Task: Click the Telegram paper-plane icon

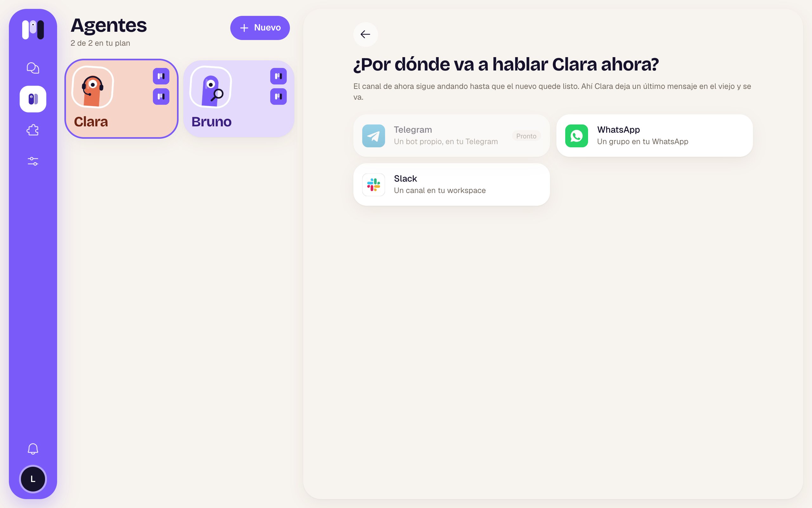Action: click(x=373, y=136)
